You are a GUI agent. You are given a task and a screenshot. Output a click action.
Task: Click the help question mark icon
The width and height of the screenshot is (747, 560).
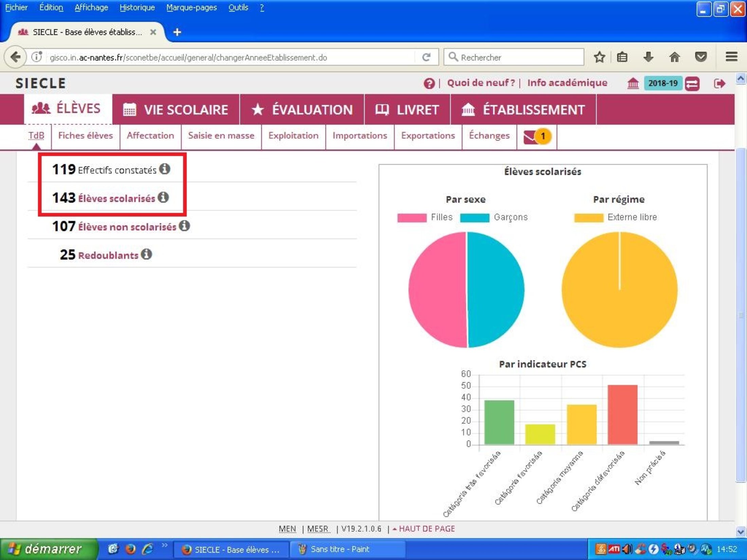pyautogui.click(x=429, y=83)
